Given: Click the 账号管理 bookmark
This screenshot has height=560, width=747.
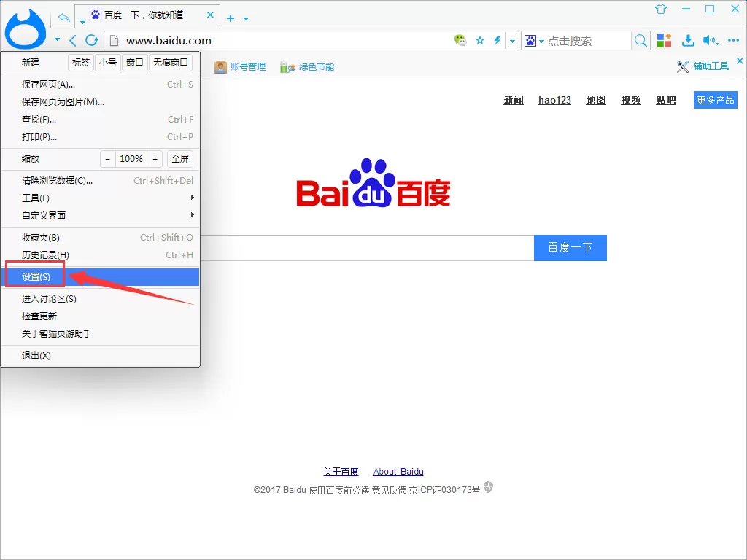Looking at the screenshot, I should [240, 66].
